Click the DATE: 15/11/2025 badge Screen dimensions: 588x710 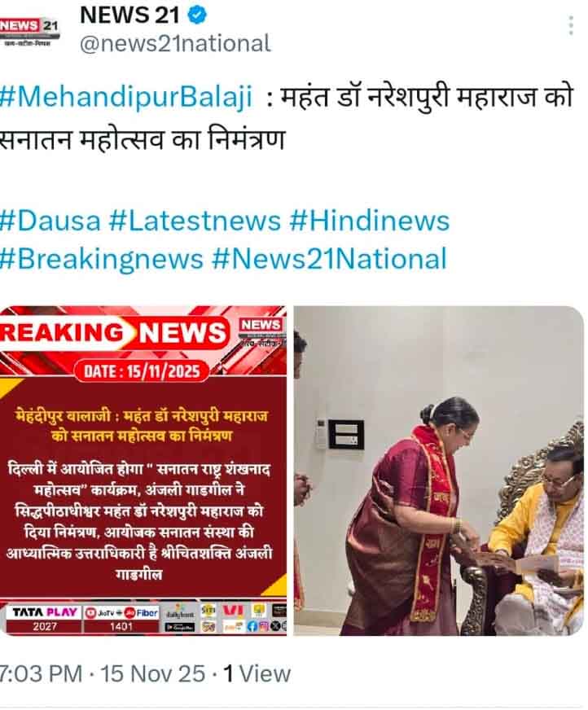142,371
